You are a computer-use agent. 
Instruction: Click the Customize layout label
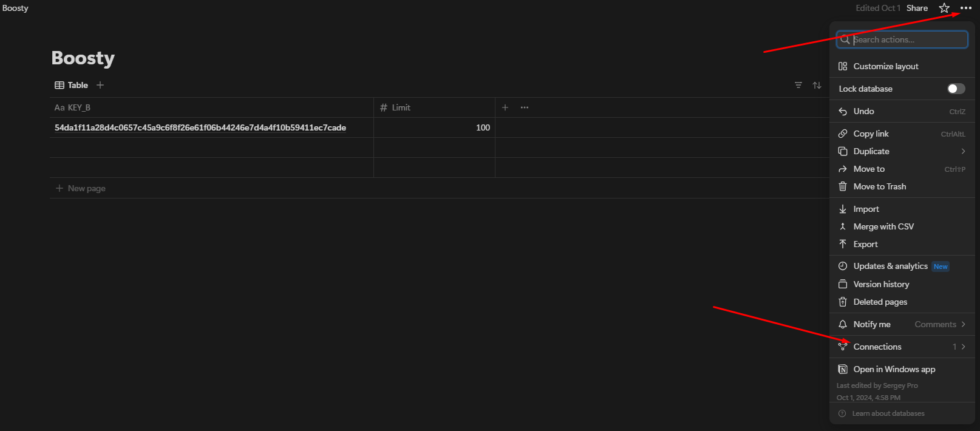pyautogui.click(x=886, y=66)
